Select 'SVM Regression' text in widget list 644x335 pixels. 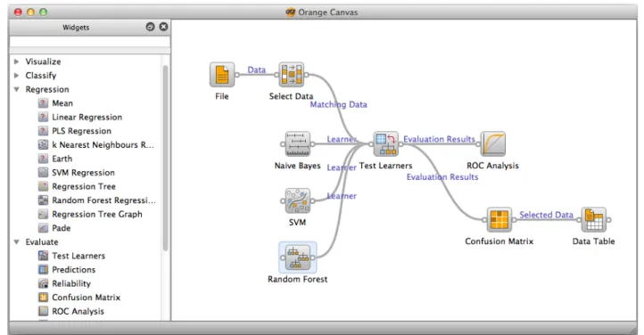[x=83, y=173]
